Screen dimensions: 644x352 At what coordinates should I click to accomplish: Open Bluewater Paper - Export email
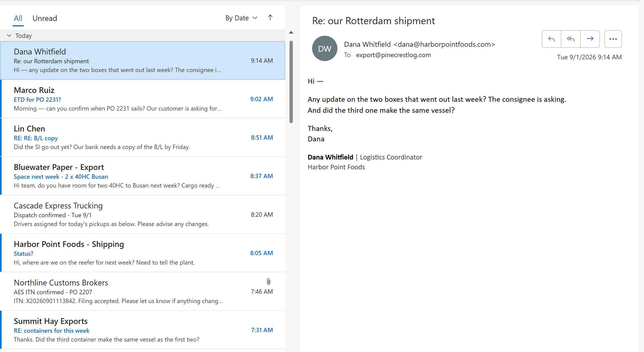143,176
